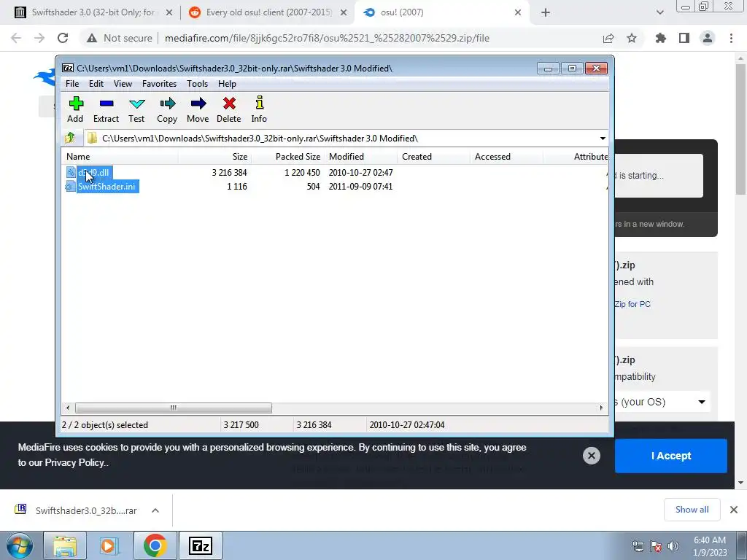Viewport: 747px width, 560px height.
Task: Open Chrome profile avatar
Action: [x=708, y=38]
